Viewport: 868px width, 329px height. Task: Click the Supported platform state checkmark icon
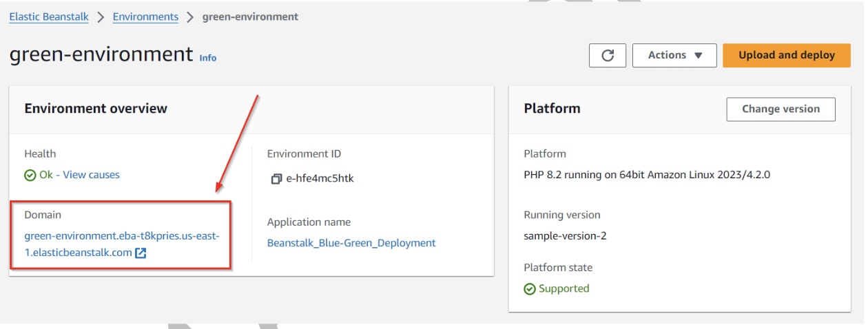click(530, 289)
